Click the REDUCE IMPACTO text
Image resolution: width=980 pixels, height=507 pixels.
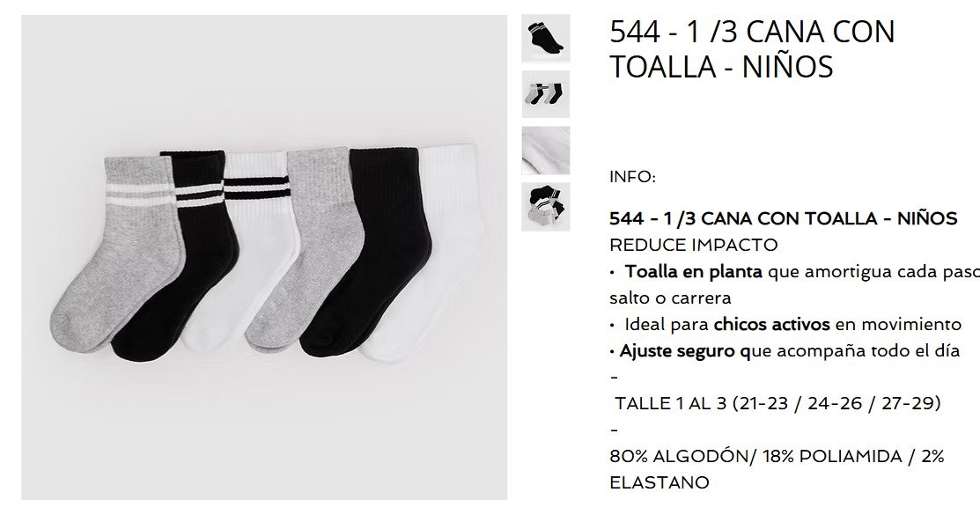click(x=693, y=245)
